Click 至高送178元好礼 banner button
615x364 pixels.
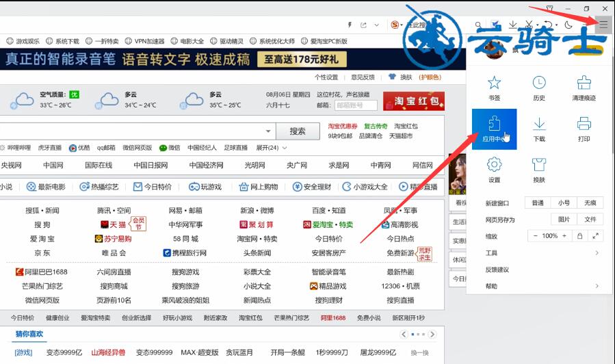pyautogui.click(x=302, y=60)
